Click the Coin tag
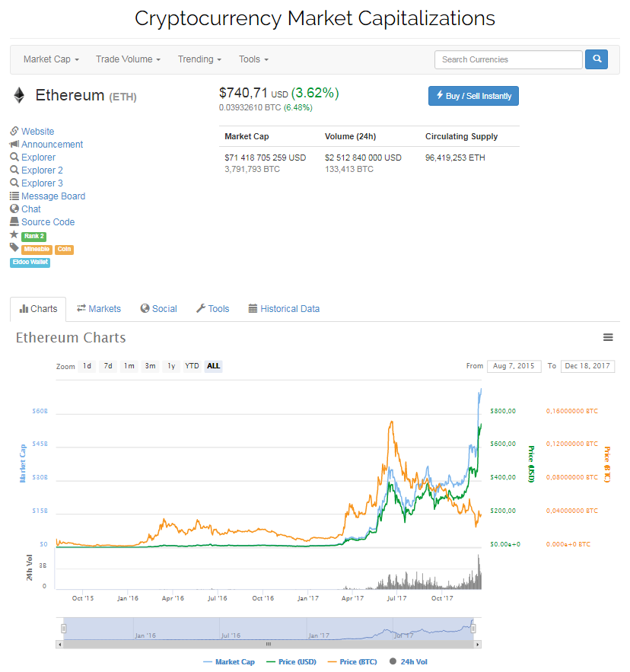Image resolution: width=630 pixels, height=672 pixels. coord(64,250)
